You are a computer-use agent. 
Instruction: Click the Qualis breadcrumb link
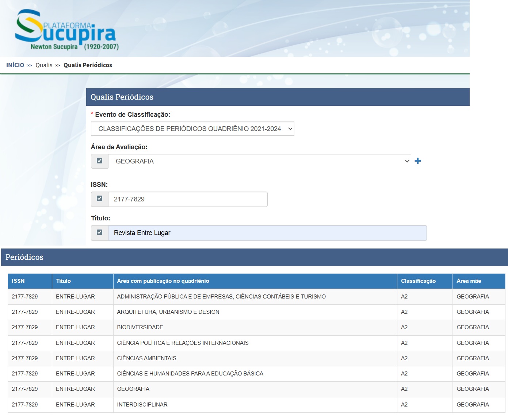pos(44,65)
